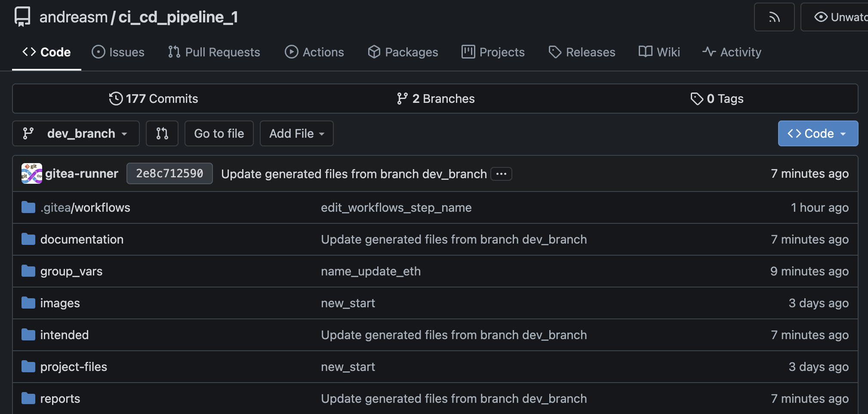Image resolution: width=868 pixels, height=414 pixels.
Task: Open the Pull Requests tab
Action: 214,52
